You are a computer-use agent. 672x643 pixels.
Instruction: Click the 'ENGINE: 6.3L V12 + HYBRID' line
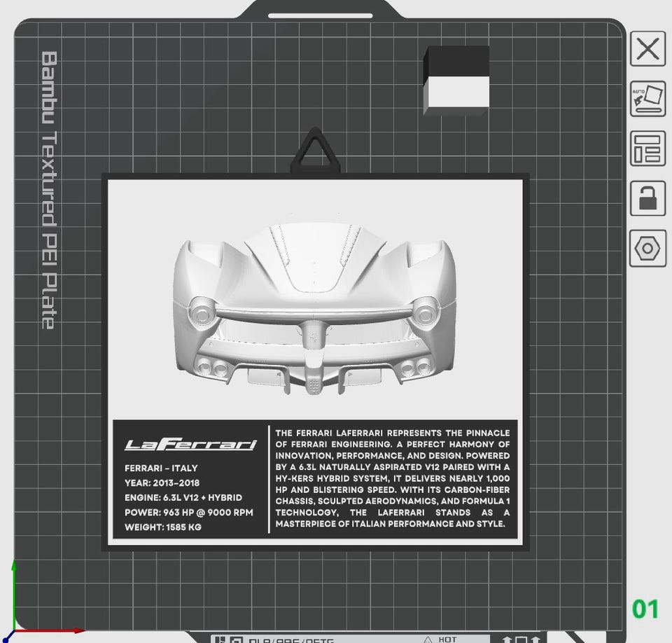click(183, 497)
